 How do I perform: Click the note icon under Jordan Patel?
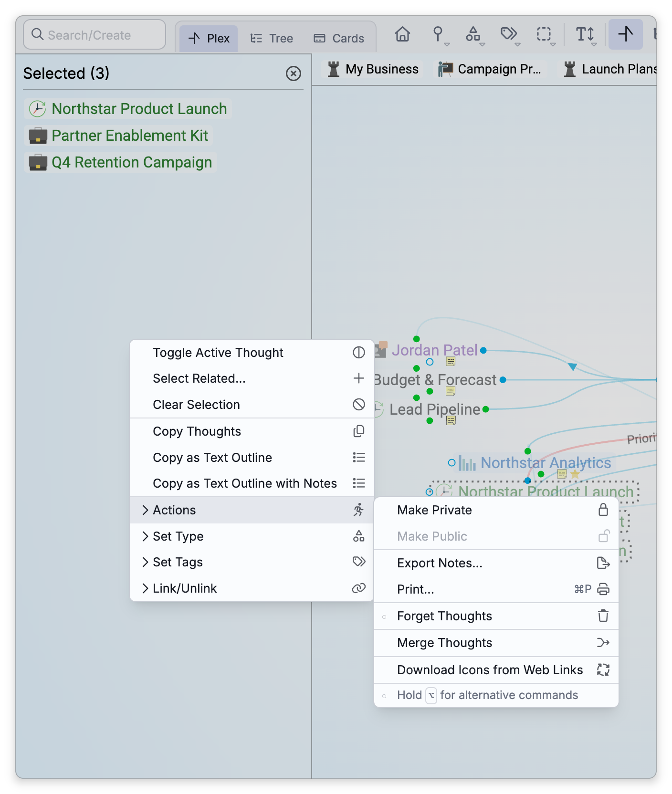pyautogui.click(x=451, y=361)
